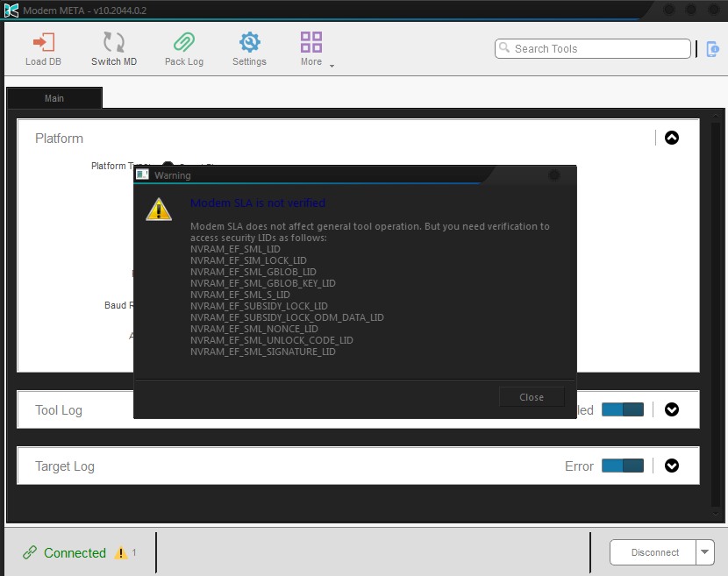
Task: Select the Main tab
Action: coord(54,98)
